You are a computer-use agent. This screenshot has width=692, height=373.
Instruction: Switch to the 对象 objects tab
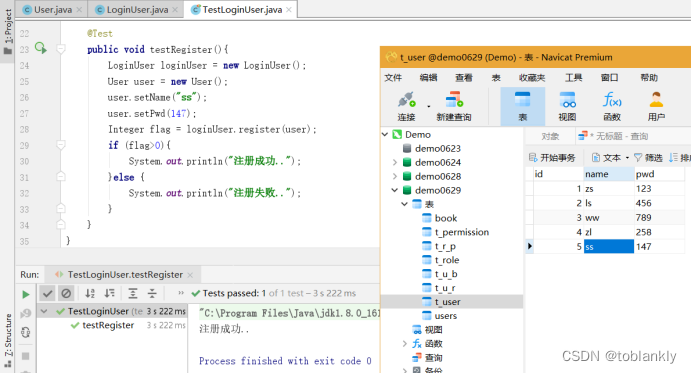550,136
